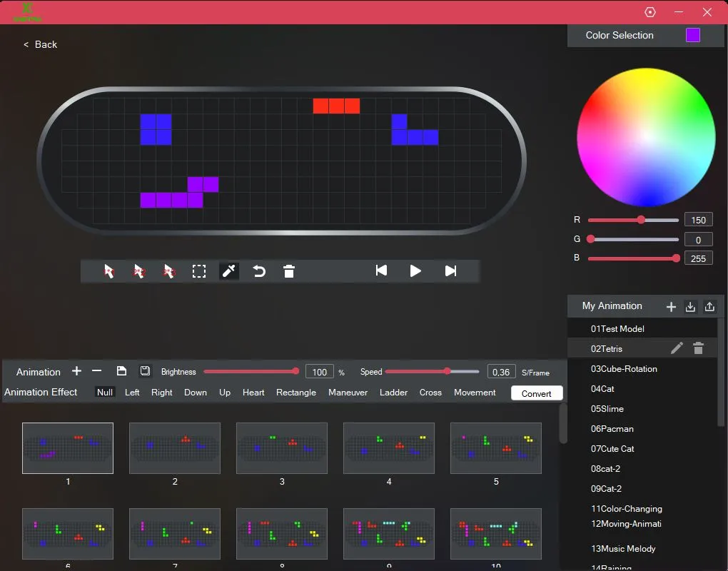Select the 3x3 brush cursor tool
This screenshot has width=728, height=571.
(169, 271)
